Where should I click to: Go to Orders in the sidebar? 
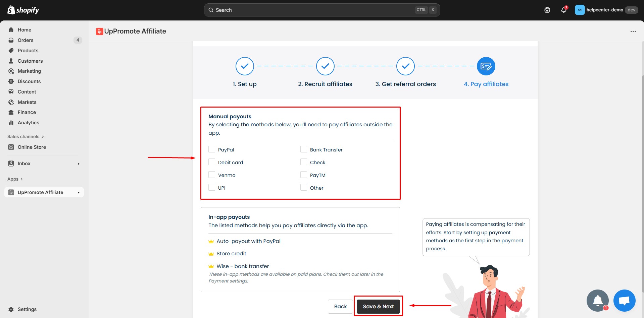coord(26,40)
